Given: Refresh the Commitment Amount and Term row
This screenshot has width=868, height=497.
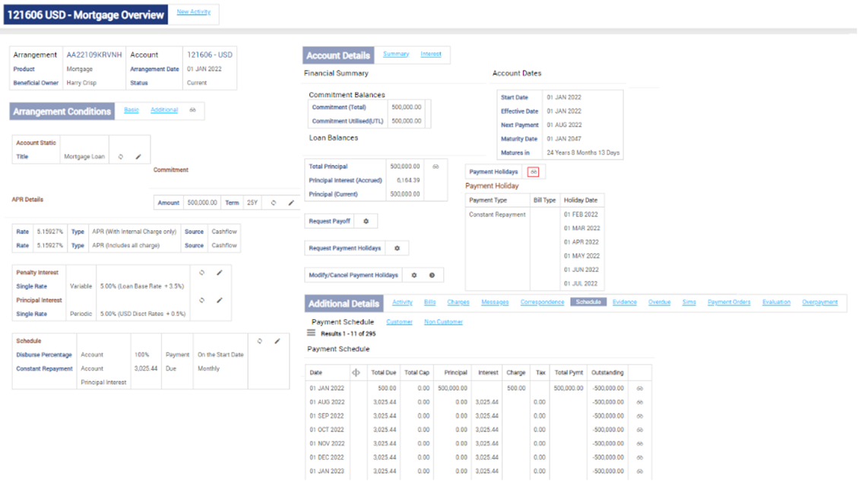Looking at the screenshot, I should pyautogui.click(x=274, y=203).
